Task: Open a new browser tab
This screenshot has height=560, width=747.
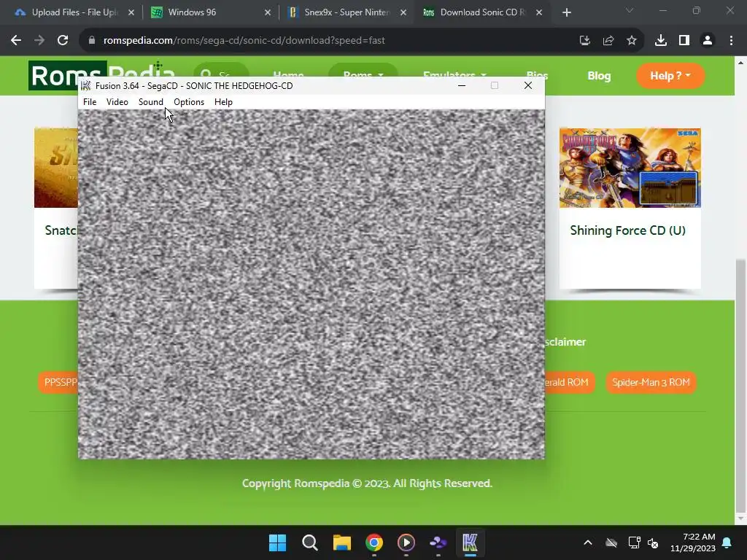Action: point(566,13)
